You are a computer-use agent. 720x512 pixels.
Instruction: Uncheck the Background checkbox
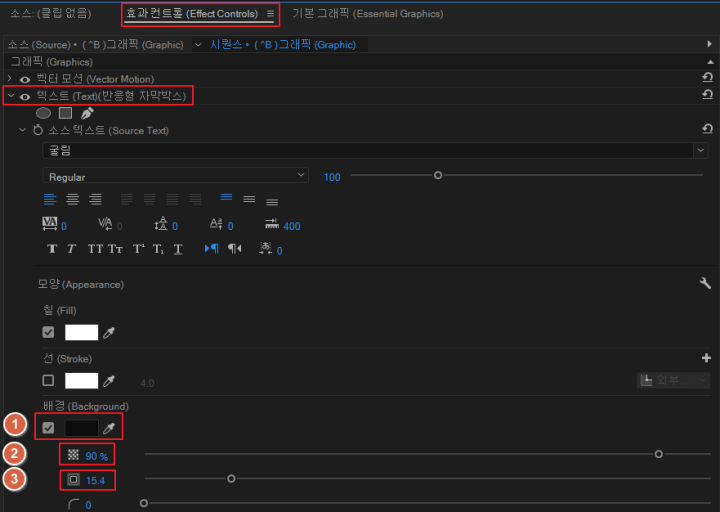[48, 428]
